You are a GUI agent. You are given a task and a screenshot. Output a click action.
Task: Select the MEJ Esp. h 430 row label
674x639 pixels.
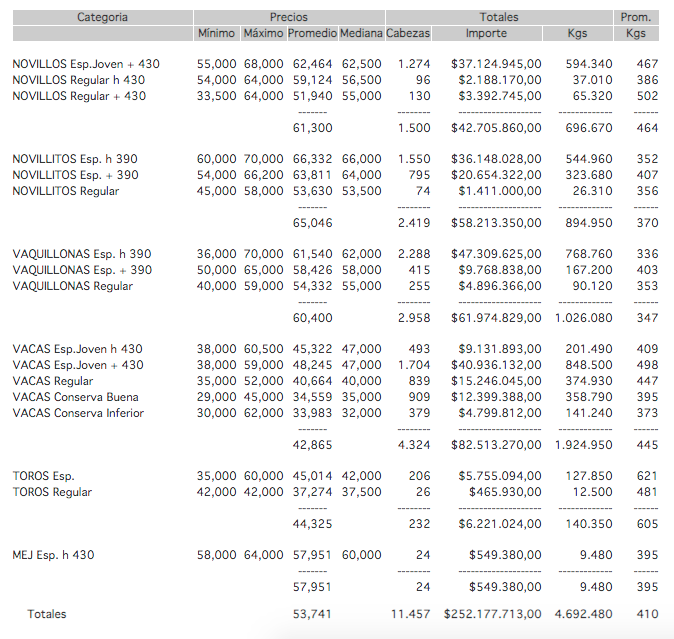point(54,555)
